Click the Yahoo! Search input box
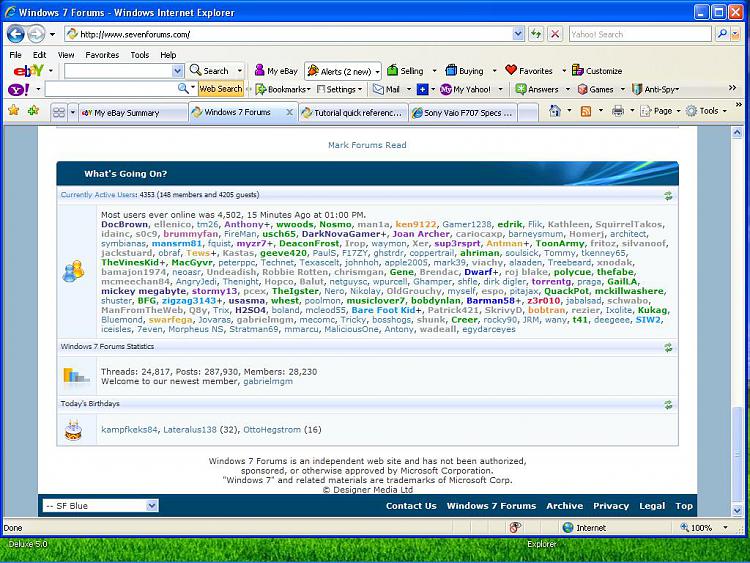750x563 pixels. pyautogui.click(x=640, y=34)
